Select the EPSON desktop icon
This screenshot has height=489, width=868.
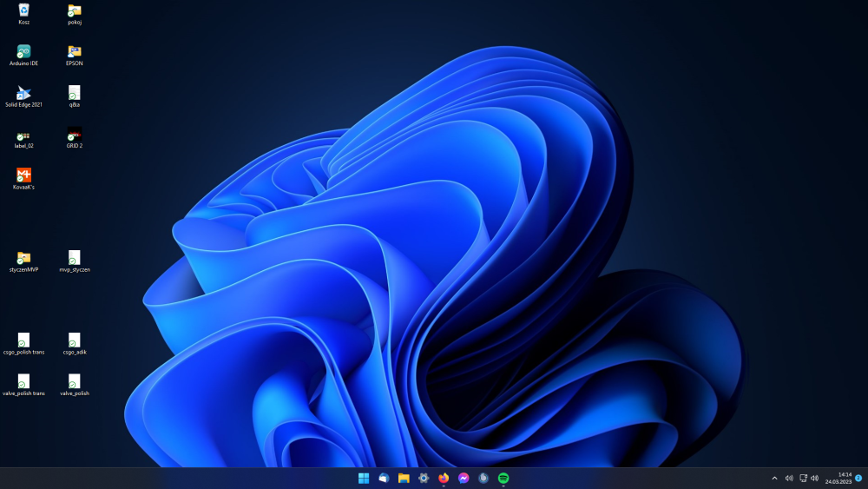pos(75,56)
